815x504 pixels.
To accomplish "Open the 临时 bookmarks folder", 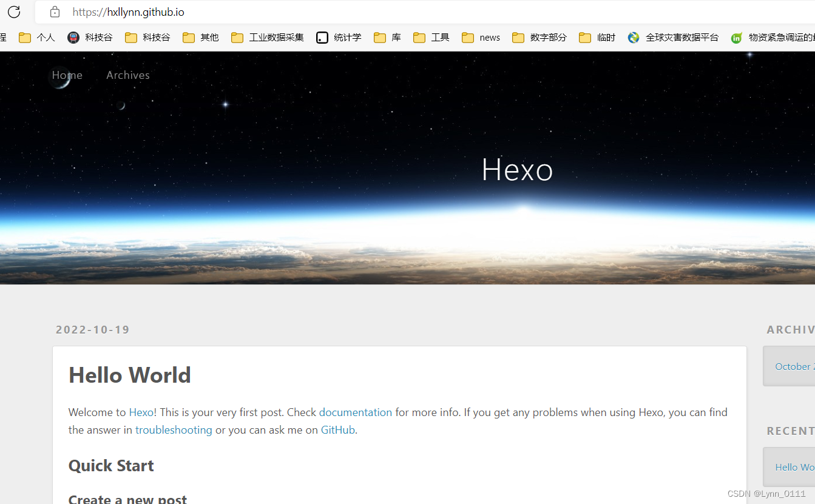I will coord(597,38).
